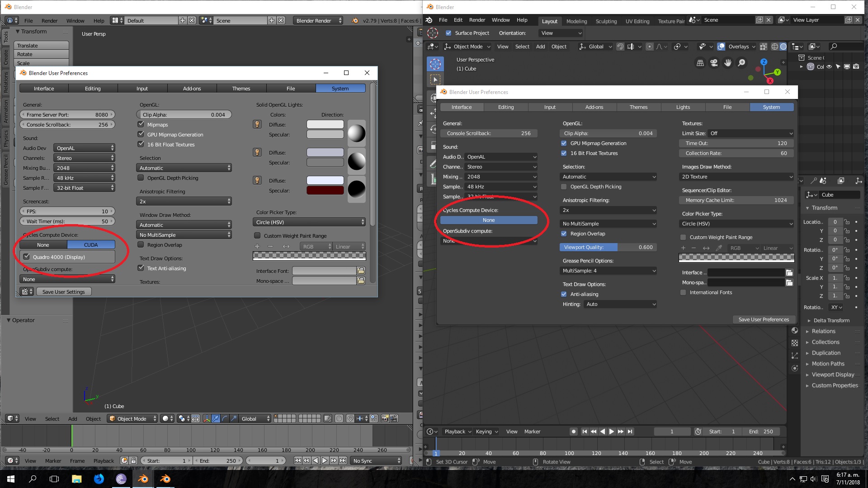Enable Custom Weight Paint Range in 2.8
This screenshot has height=488, width=868.
click(x=683, y=237)
